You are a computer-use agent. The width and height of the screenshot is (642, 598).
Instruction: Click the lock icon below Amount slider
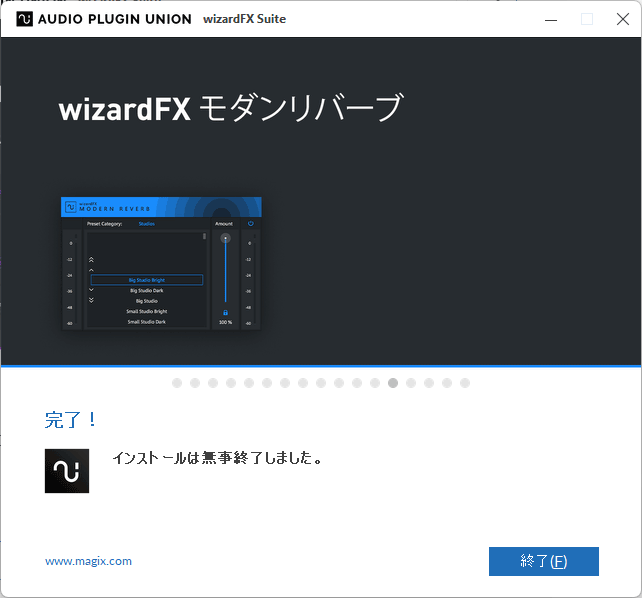tap(225, 312)
